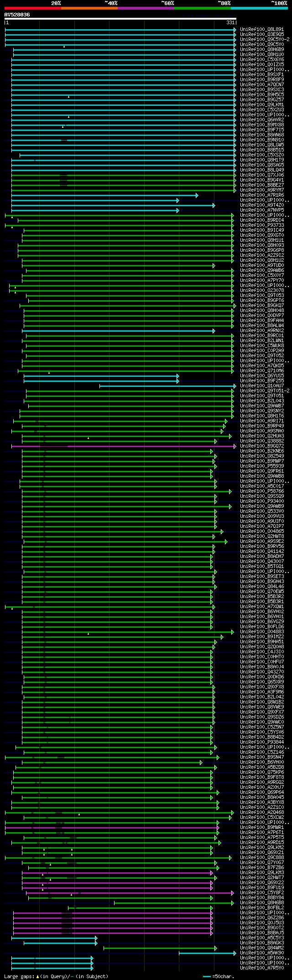Open hit UniRef100_P93844
This screenshot has width=292, height=980.
(x=262, y=742)
